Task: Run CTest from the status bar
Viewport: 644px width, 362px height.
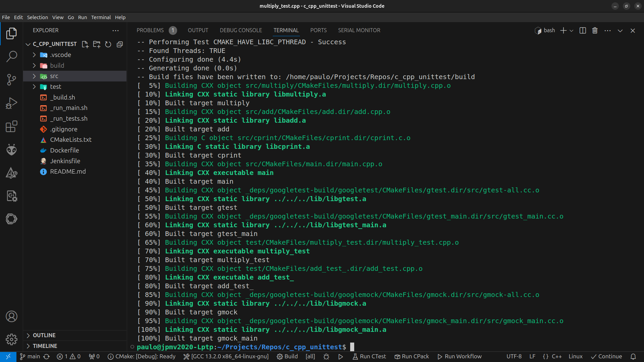Action: pos(369,356)
